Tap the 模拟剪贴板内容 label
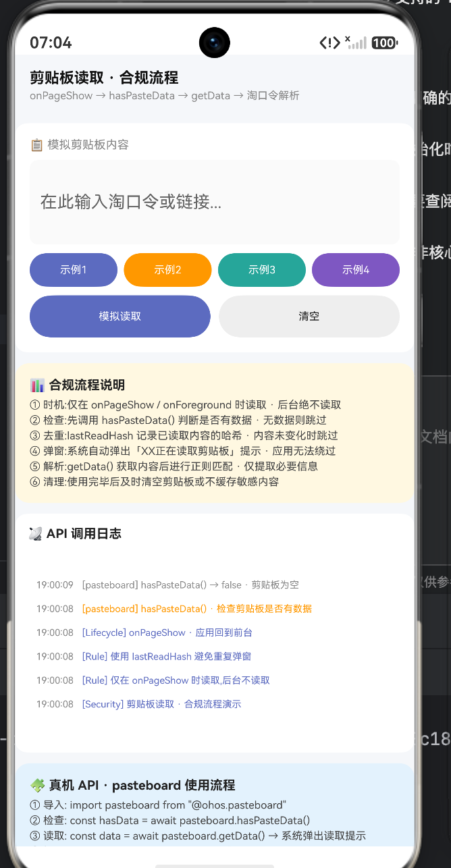 88,144
